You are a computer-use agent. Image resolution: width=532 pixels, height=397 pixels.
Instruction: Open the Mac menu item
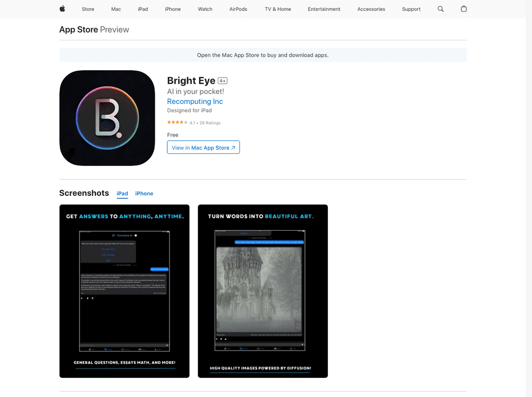(116, 9)
